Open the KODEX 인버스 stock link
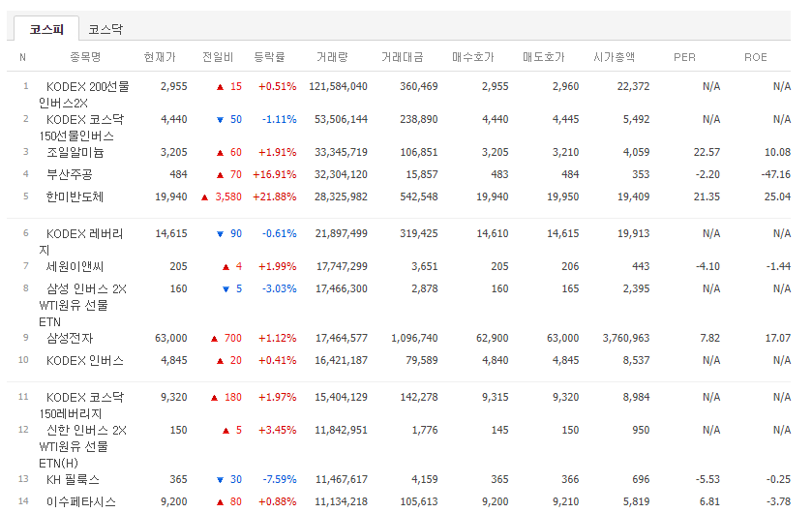Screen dimensions: 812x513 pyautogui.click(x=85, y=360)
